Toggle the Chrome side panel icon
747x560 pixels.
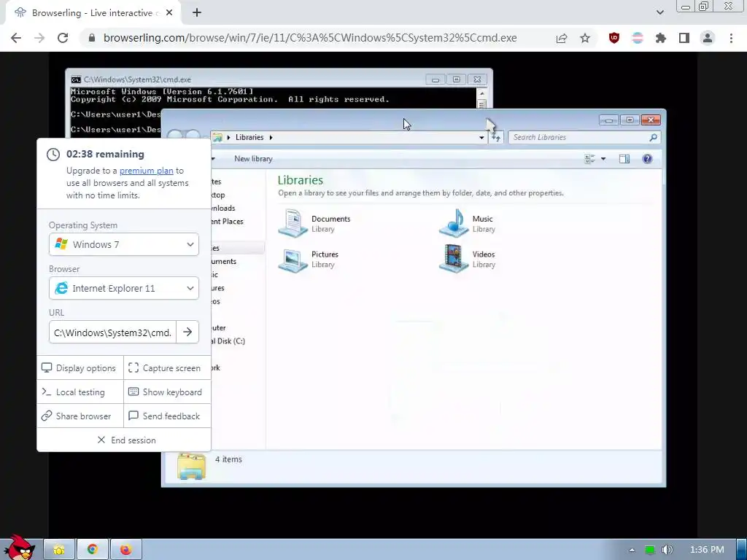684,38
